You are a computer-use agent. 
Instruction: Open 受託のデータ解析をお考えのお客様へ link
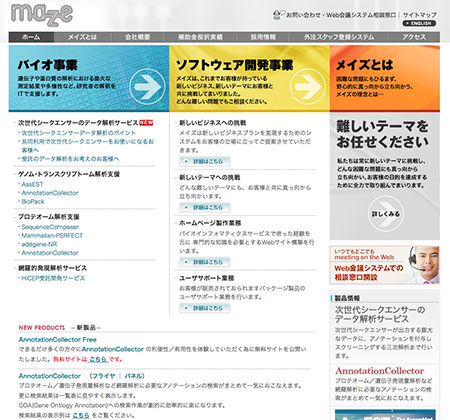point(70,159)
